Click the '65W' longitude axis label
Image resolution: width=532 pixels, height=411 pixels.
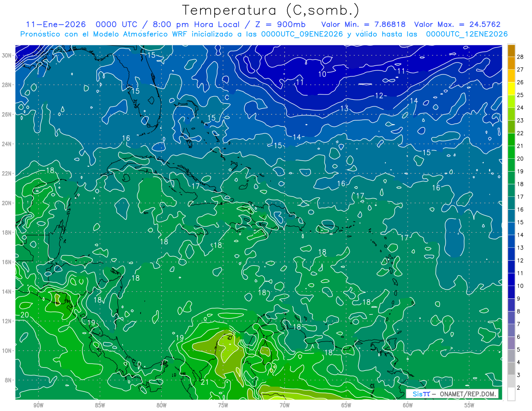coord(346,406)
